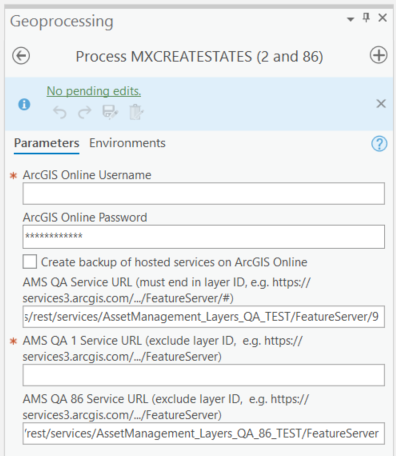The width and height of the screenshot is (396, 456).
Task: Click the AMS QA Service URL field
Action: tap(204, 317)
